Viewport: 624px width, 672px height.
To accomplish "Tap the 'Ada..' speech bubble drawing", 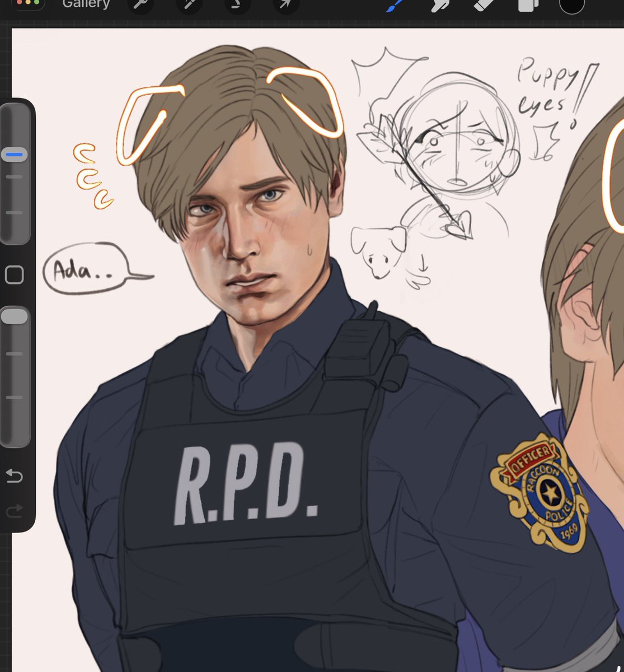I will tap(85, 270).
